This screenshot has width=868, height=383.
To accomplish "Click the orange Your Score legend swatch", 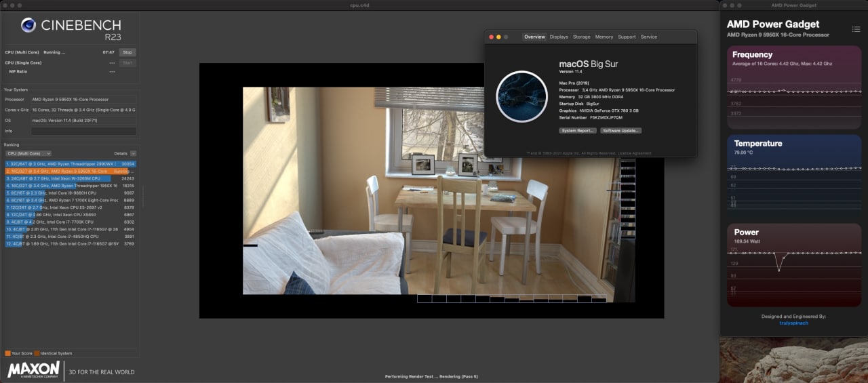I will coord(7,353).
